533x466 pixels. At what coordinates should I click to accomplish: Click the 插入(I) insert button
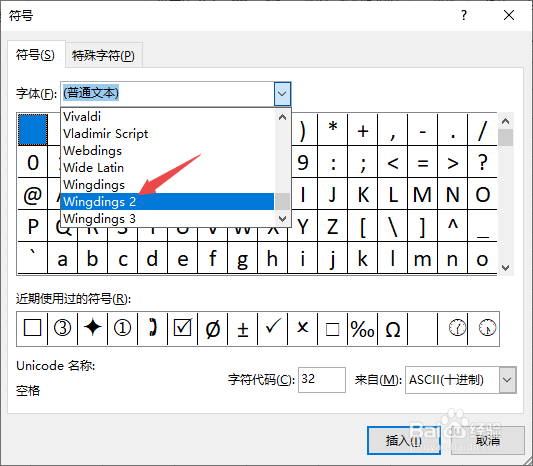pos(403,441)
